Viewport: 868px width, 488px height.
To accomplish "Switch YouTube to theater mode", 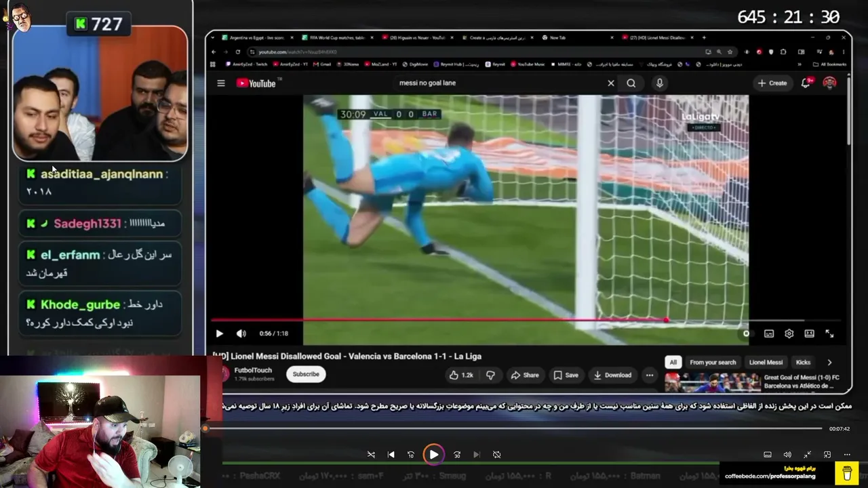I will tap(809, 333).
